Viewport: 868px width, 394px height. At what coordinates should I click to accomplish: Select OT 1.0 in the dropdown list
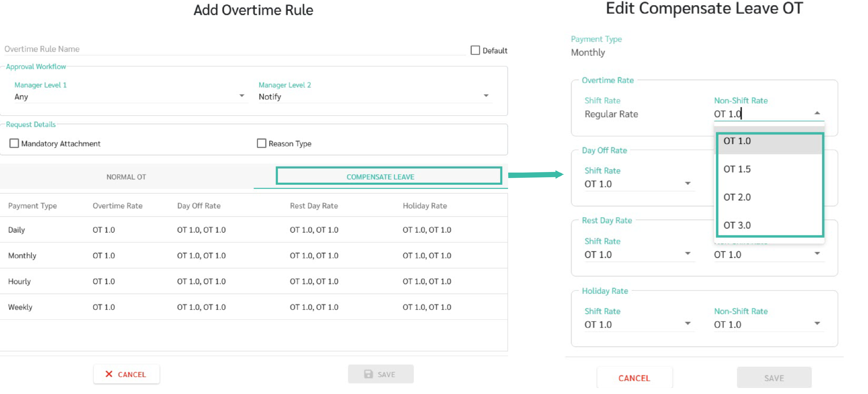click(770, 141)
